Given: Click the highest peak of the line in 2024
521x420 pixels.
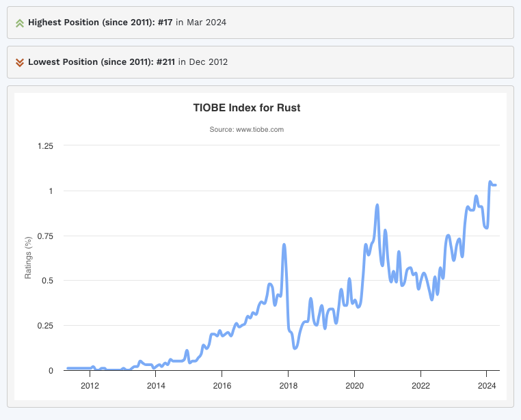Looking at the screenshot, I should 490,182.
